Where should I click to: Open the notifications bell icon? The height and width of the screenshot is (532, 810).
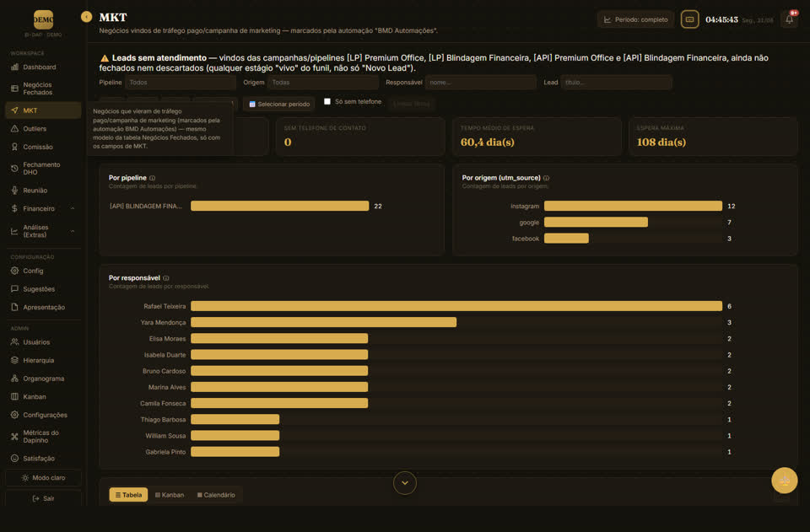point(790,19)
